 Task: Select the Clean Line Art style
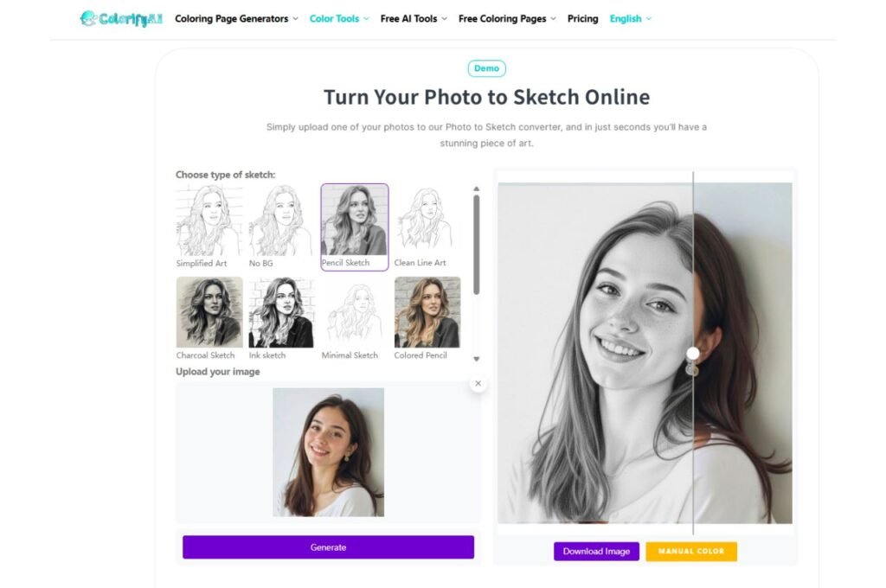click(x=427, y=220)
